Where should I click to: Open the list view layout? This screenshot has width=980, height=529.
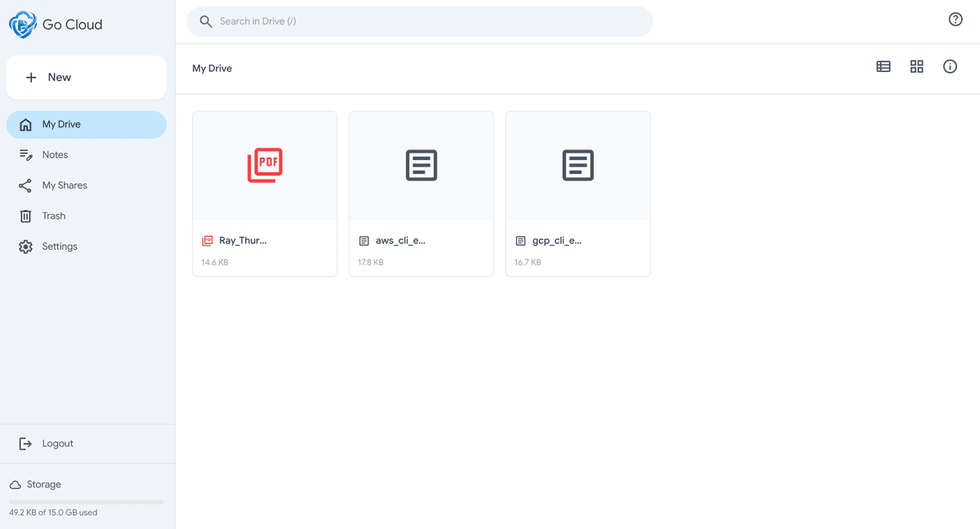tap(883, 66)
